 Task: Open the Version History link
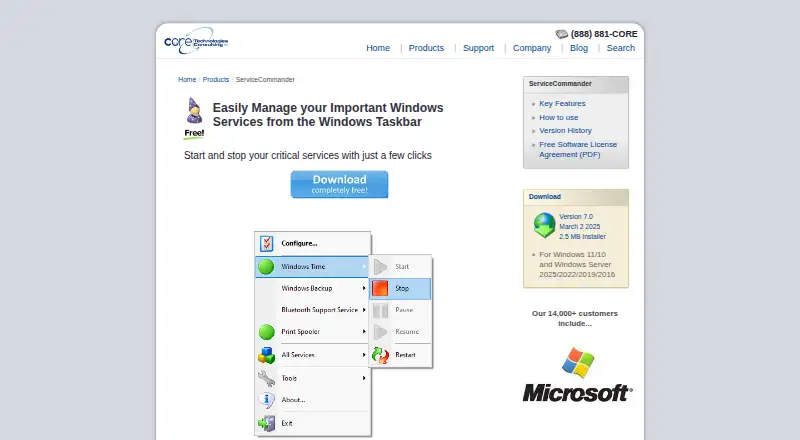(565, 131)
